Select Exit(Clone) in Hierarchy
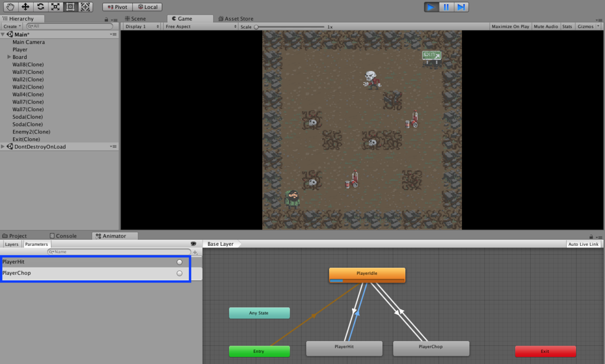605x364 pixels. (x=26, y=139)
